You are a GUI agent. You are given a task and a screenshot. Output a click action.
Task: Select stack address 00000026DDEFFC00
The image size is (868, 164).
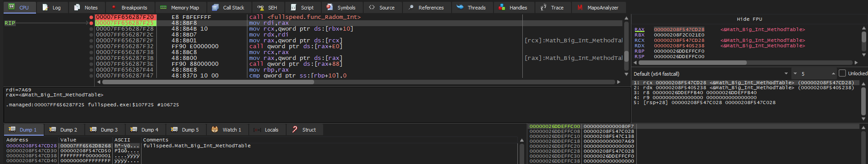point(555,127)
